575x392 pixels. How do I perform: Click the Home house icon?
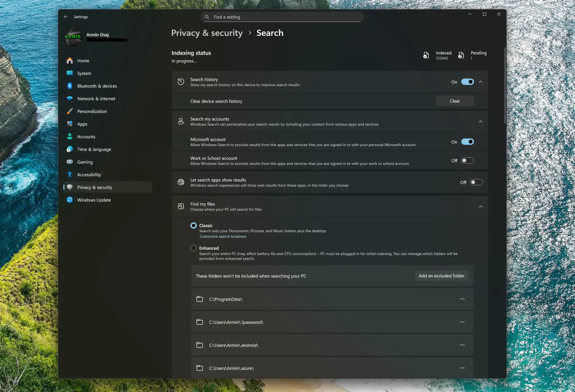[70, 61]
